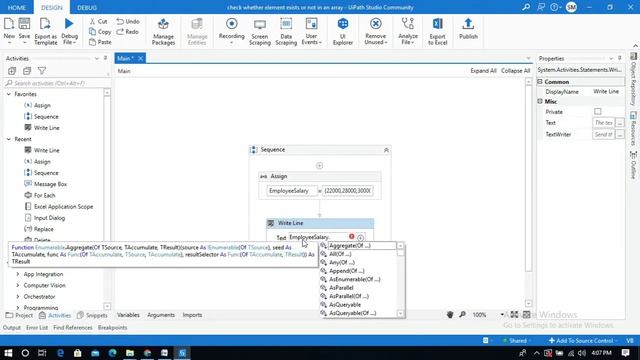Collapse the Misc properties section
The image size is (640, 360).
540,101
